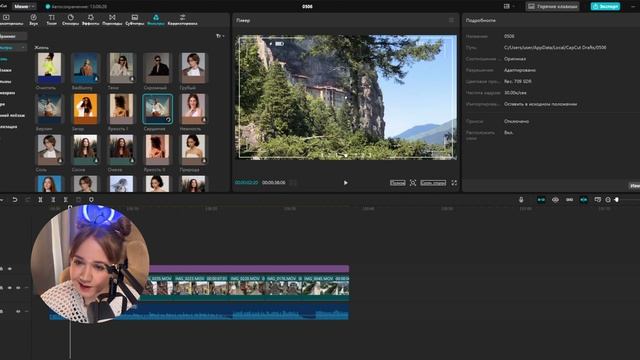640x360 pixels.
Task: Select the Badbunny filter thumbnail
Action: pos(85,68)
